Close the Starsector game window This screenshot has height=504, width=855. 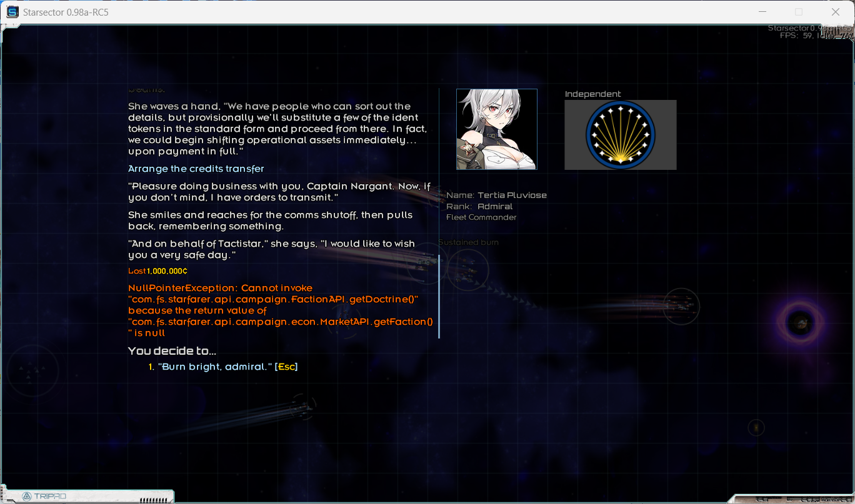coord(835,12)
